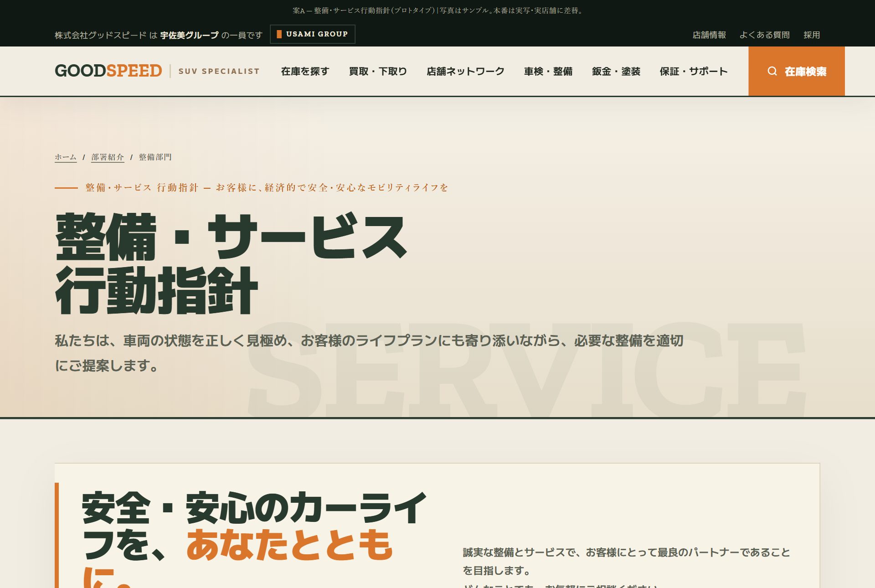This screenshot has width=875, height=588.
Task: Go to 店舗ネットワーク navigation item
Action: pos(465,71)
